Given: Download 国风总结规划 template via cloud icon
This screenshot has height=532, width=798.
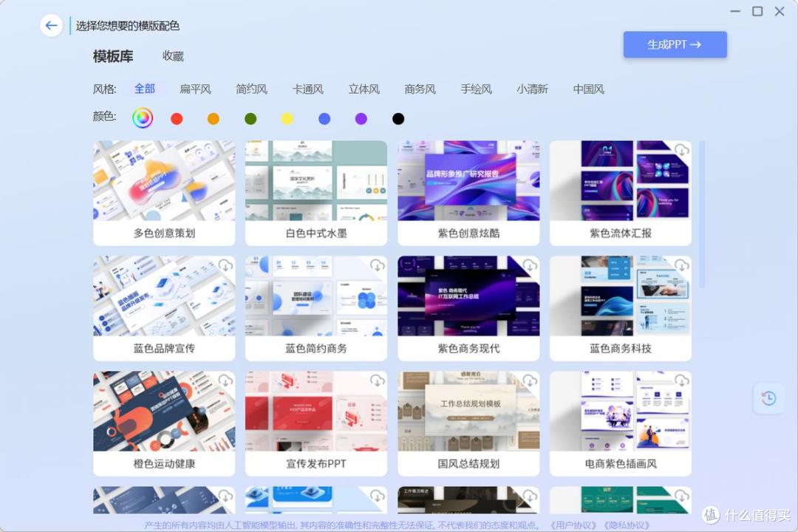Looking at the screenshot, I should [530, 381].
